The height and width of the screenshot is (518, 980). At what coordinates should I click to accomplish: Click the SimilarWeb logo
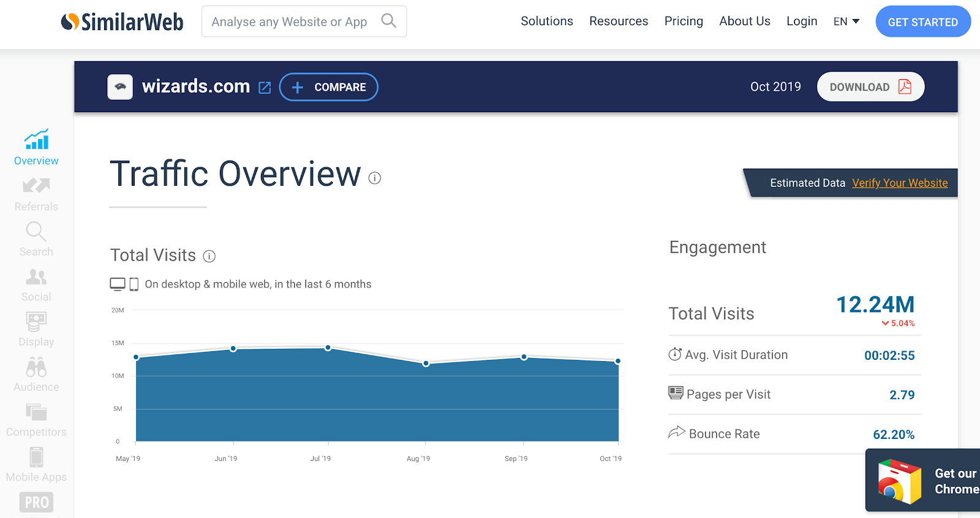point(122,22)
